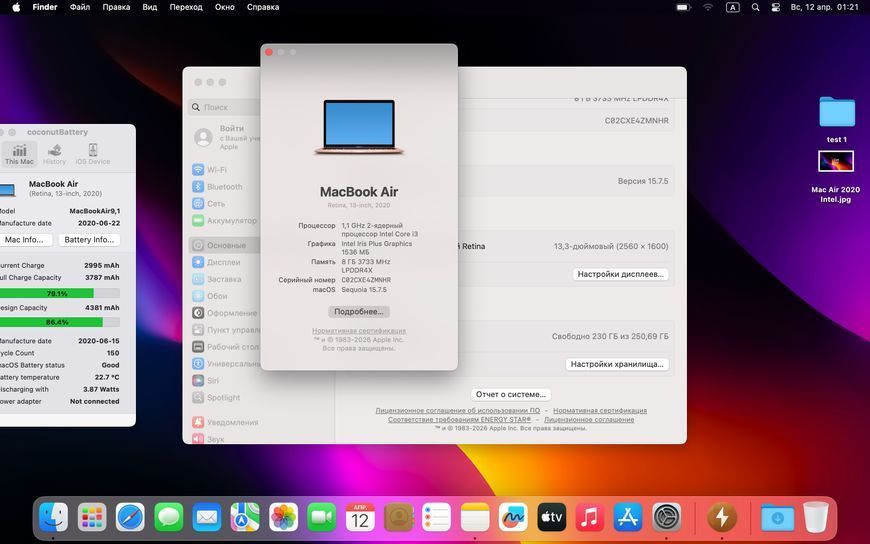The height and width of the screenshot is (544, 870).
Task: Open Notes app in Dock
Action: tap(475, 517)
